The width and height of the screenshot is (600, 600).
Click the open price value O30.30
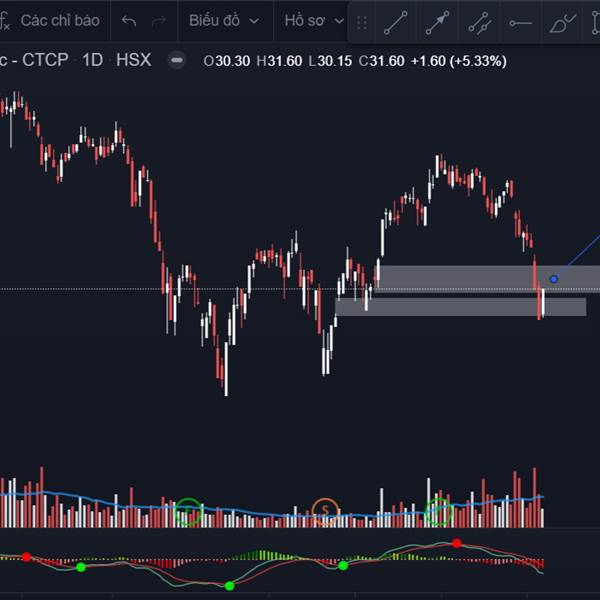[x=227, y=61]
